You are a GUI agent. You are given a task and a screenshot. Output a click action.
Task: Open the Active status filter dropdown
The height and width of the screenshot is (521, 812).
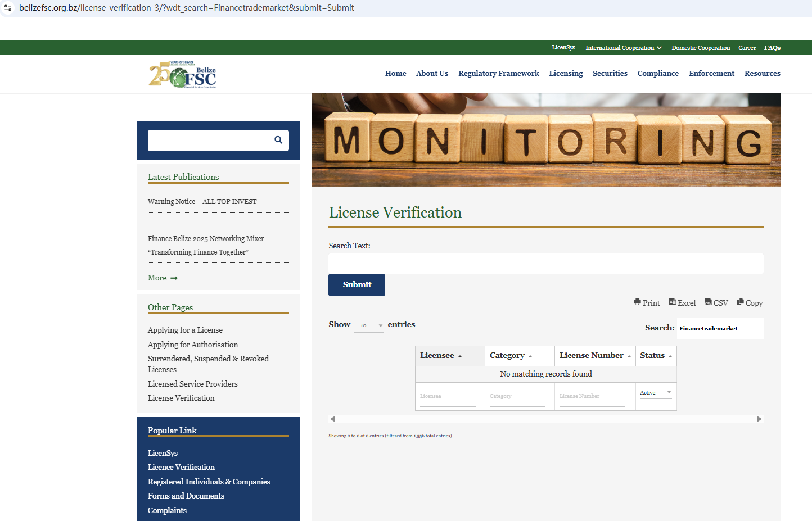point(655,393)
